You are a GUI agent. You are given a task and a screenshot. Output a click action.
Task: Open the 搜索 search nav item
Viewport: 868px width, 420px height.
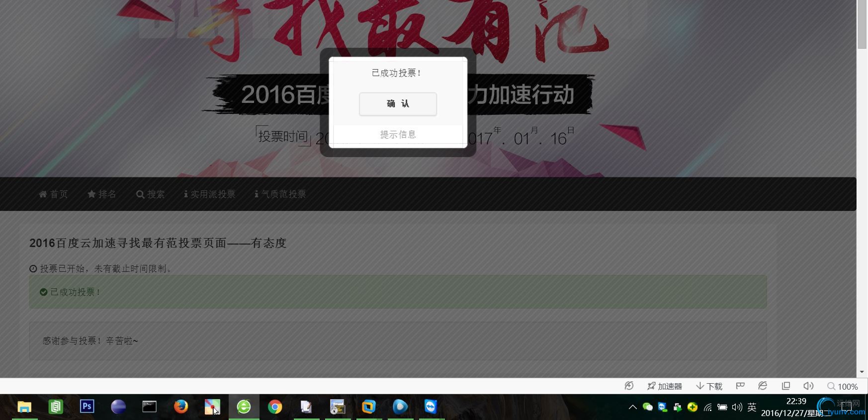point(150,194)
